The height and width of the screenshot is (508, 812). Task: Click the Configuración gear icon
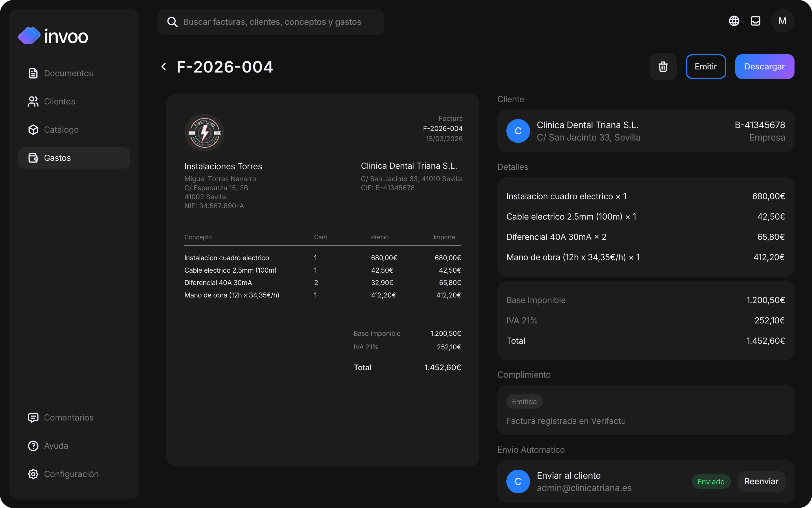pos(33,474)
